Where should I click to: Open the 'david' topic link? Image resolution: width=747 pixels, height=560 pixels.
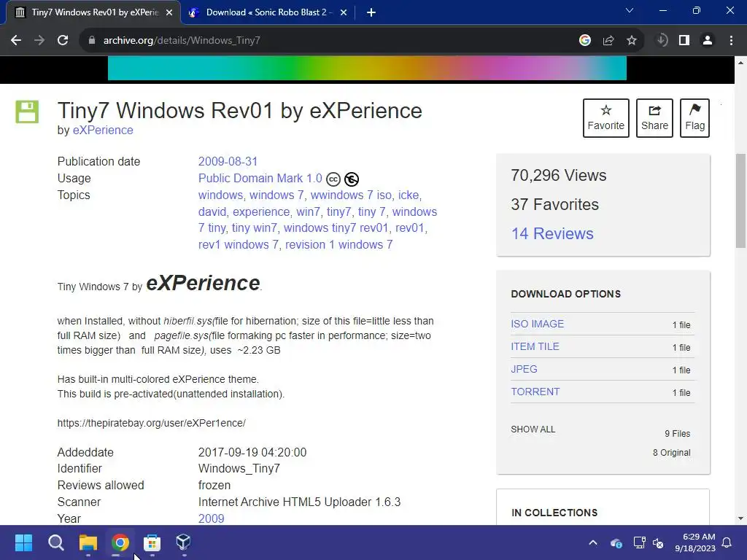(x=212, y=211)
